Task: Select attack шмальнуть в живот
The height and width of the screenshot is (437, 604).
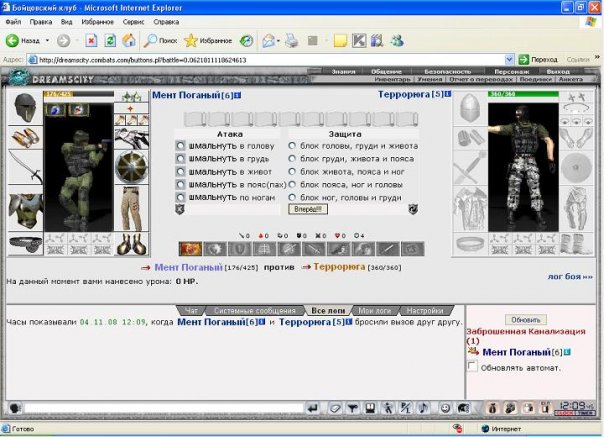Action: coord(180,171)
